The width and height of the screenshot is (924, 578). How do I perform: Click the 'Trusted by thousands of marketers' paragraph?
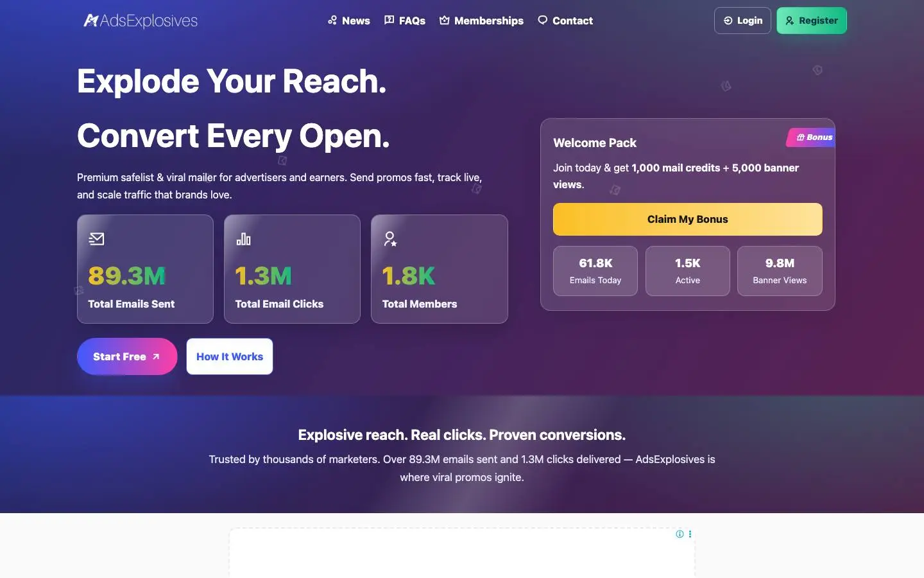(x=462, y=468)
